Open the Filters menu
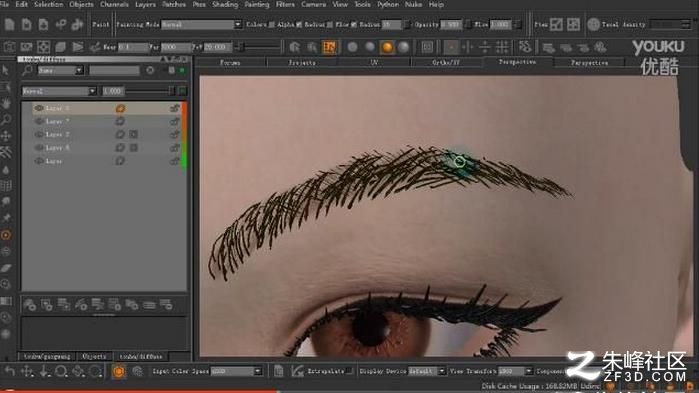Screen dimensions: 699x393 [x=285, y=4]
